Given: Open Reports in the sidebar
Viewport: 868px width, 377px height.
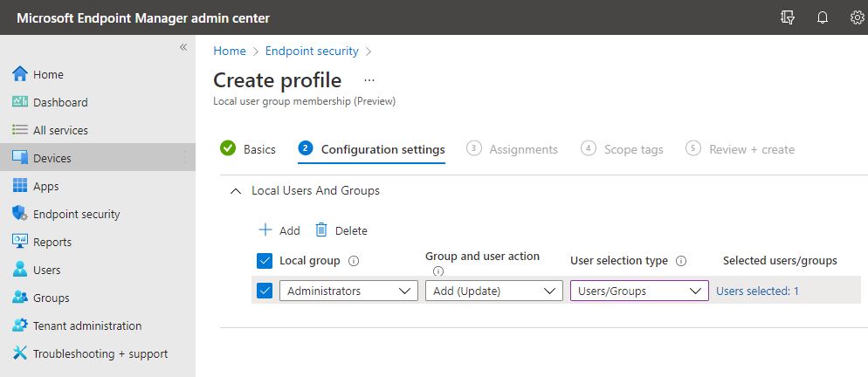Looking at the screenshot, I should pyautogui.click(x=98, y=242).
